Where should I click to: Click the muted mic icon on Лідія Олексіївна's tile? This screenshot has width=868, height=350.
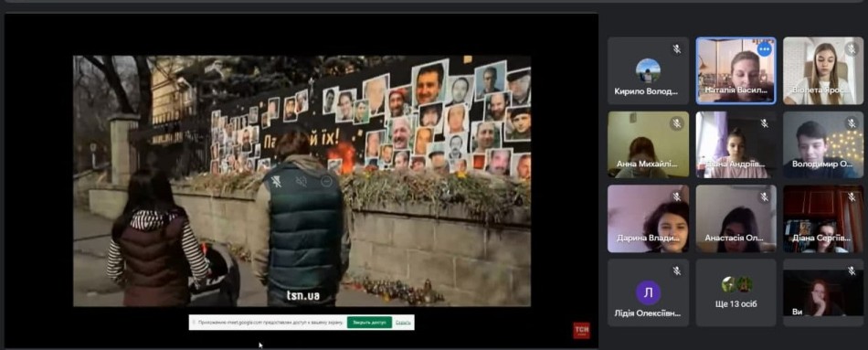click(676, 270)
